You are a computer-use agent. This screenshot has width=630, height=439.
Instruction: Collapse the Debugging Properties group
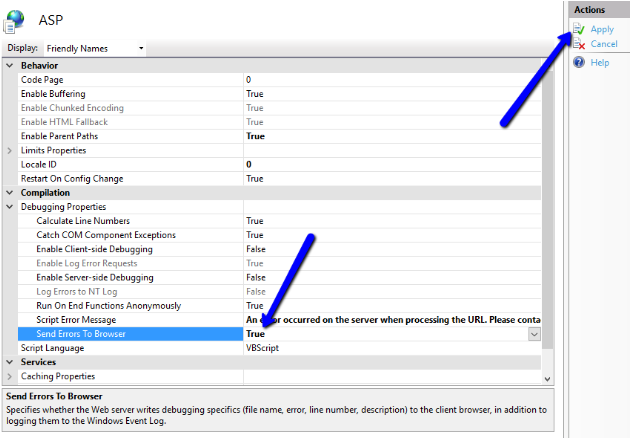point(10,207)
